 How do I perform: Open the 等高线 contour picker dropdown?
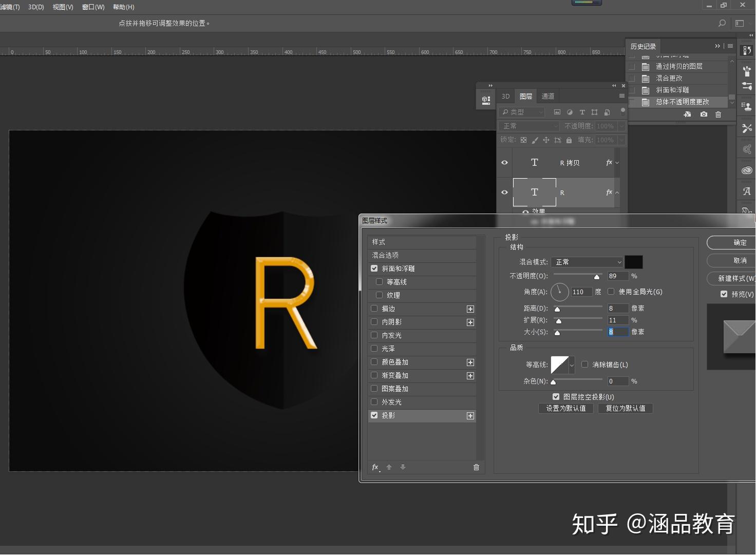pyautogui.click(x=572, y=365)
